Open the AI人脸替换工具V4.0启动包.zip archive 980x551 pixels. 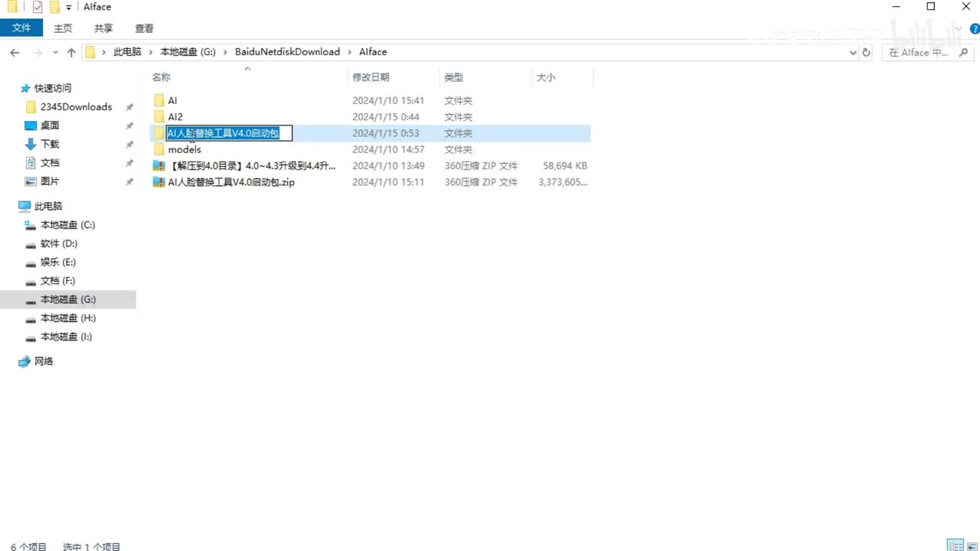point(230,182)
